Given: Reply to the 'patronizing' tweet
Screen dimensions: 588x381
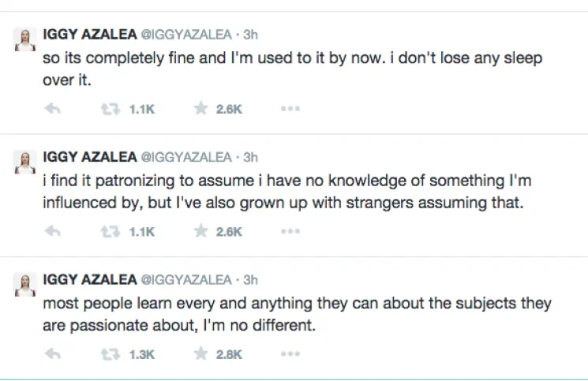Looking at the screenshot, I should [54, 232].
